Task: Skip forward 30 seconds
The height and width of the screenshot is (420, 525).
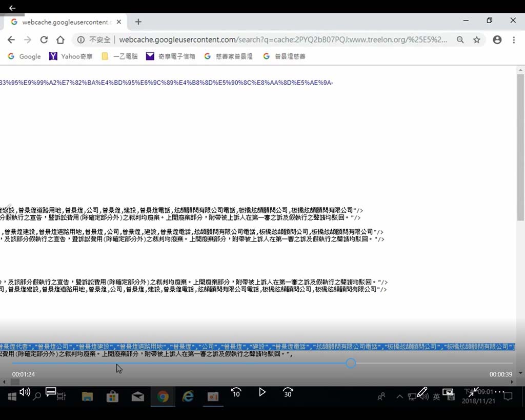Action: tap(288, 392)
